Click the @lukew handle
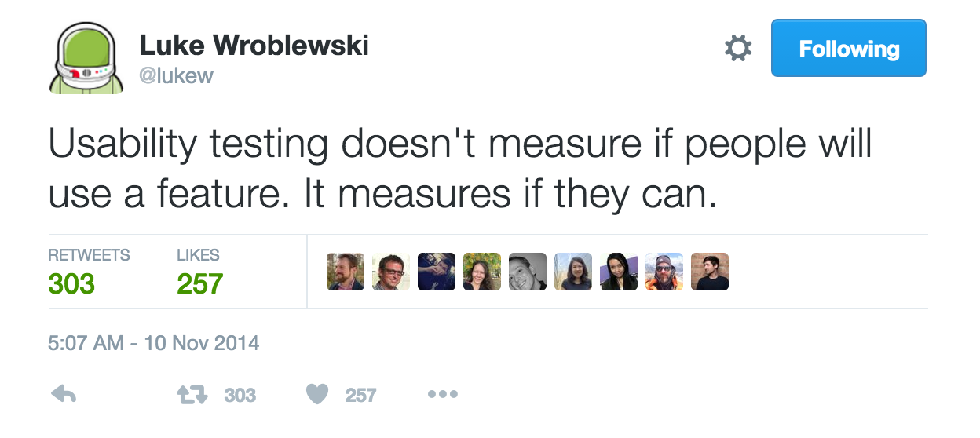 click(x=176, y=75)
